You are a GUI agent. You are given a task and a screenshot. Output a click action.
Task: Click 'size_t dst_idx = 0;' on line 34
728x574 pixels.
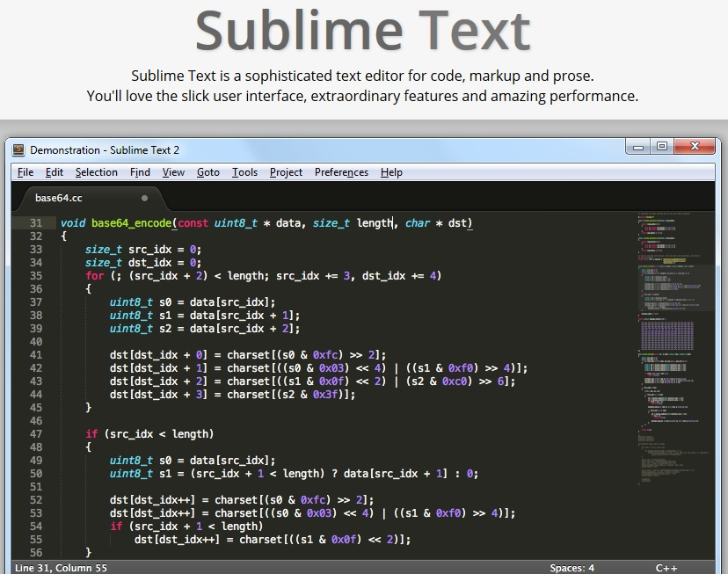pos(143,263)
